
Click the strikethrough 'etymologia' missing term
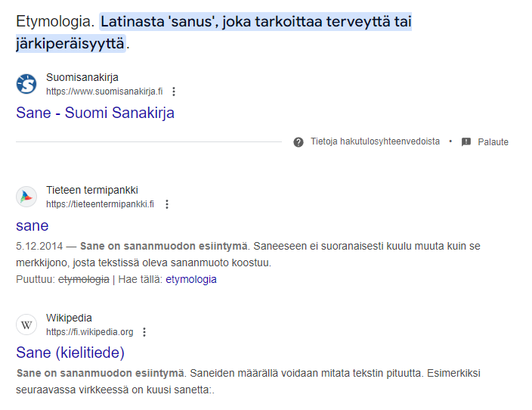click(84, 279)
